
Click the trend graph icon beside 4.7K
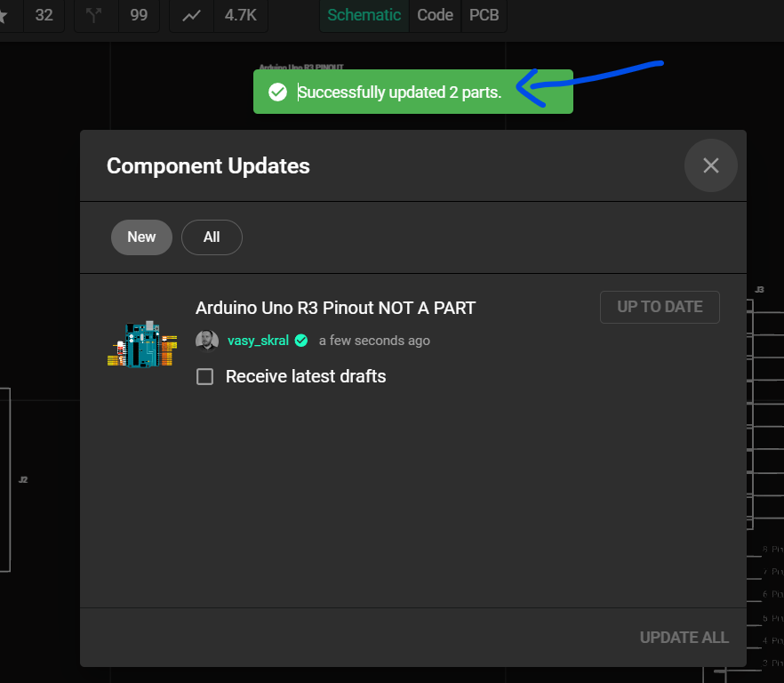tap(191, 15)
